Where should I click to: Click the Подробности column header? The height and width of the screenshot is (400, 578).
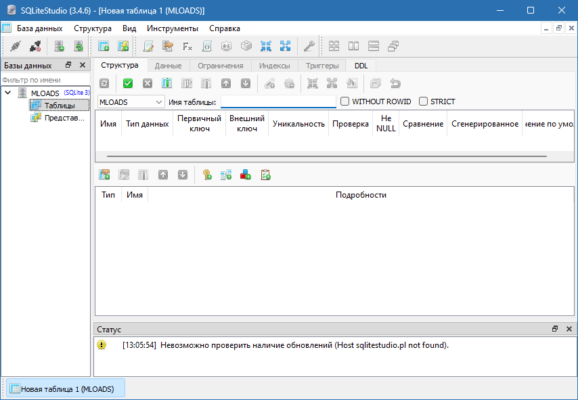361,195
